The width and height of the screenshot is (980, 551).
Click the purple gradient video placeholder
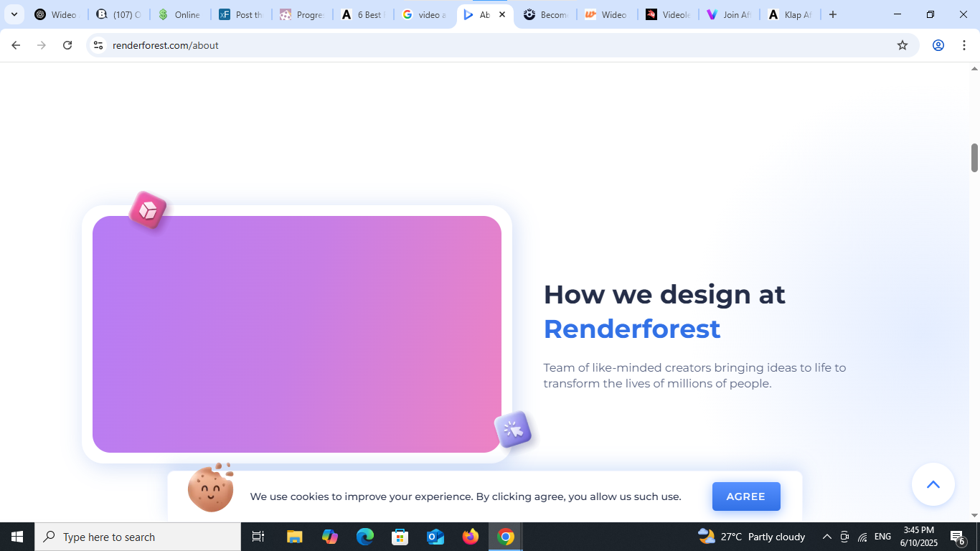(297, 334)
